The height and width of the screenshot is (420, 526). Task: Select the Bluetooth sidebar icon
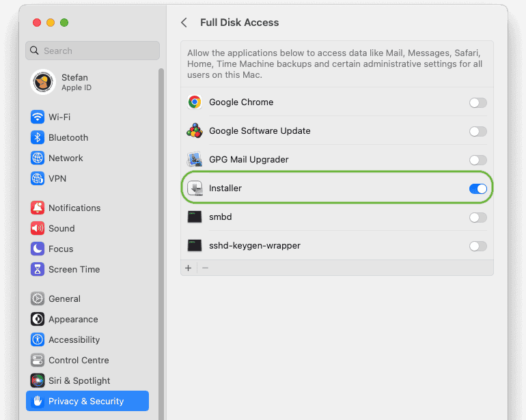(x=38, y=137)
